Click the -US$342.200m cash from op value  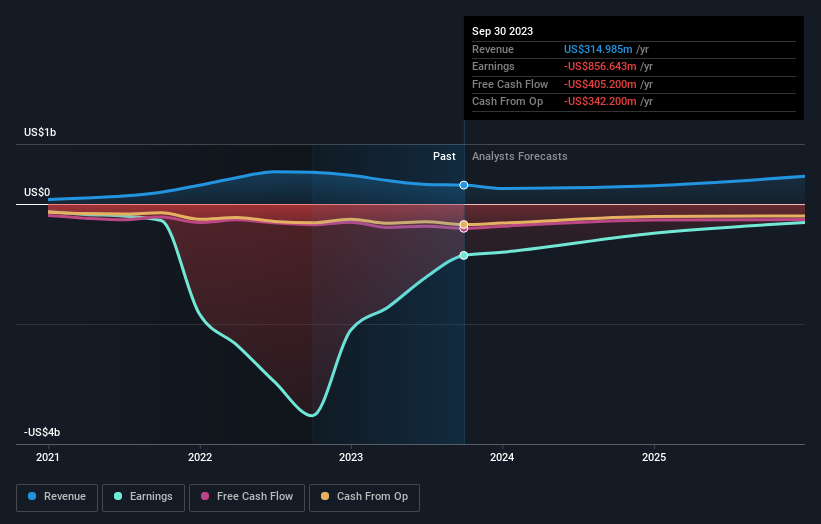600,102
